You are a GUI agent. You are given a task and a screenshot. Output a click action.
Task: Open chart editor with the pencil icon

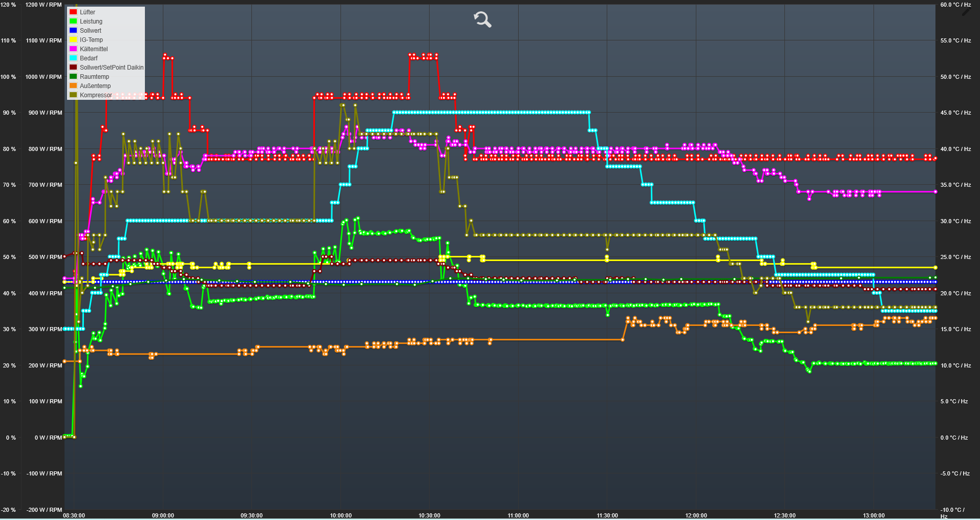point(966,11)
